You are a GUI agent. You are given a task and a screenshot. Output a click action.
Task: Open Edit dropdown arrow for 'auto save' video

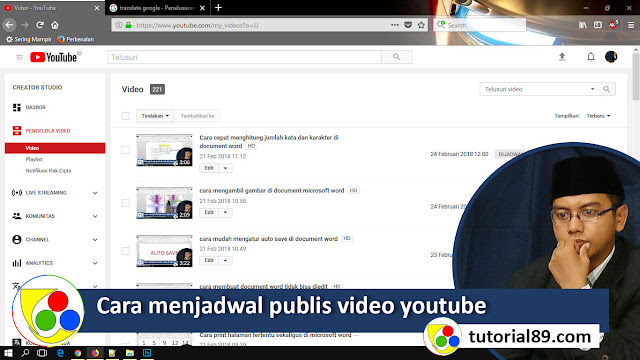tap(225, 260)
